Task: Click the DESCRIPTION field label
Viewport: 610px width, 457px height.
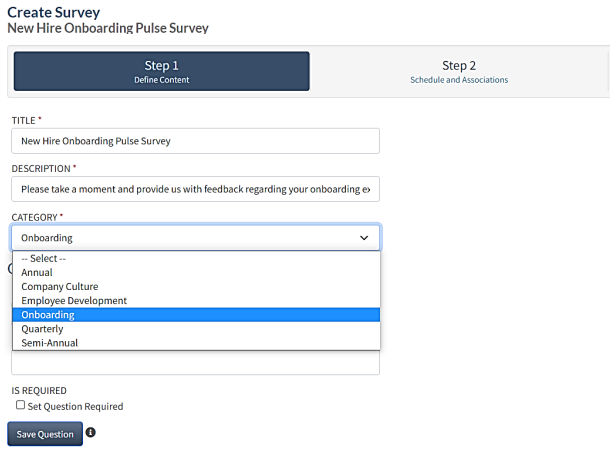Action: 41,168
